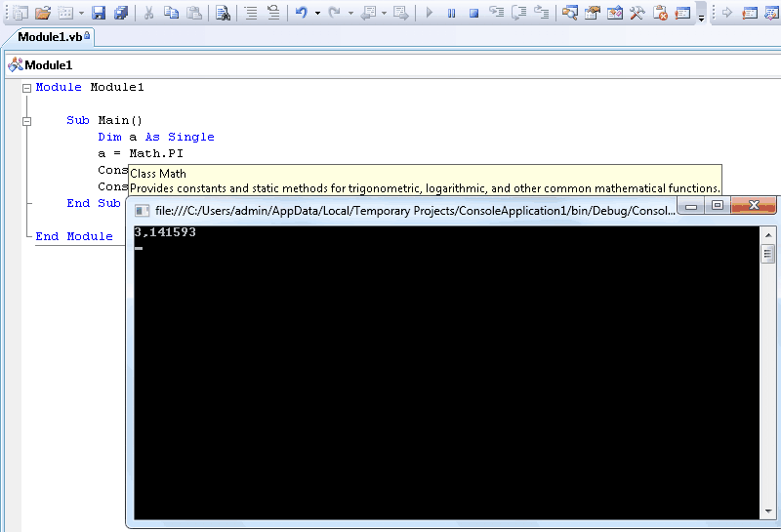Click the Step Into icon
781x532 pixels.
click(x=496, y=13)
